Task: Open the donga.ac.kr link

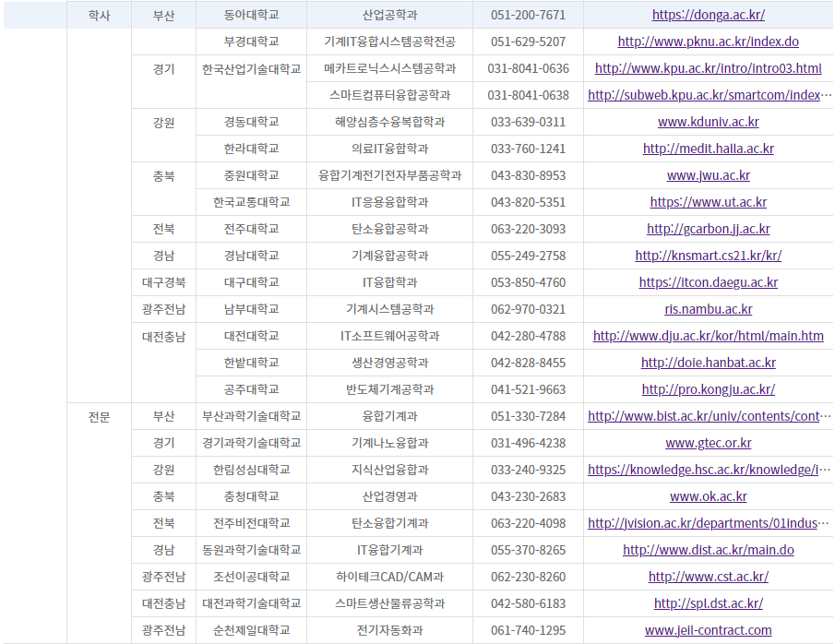Action: tap(709, 15)
